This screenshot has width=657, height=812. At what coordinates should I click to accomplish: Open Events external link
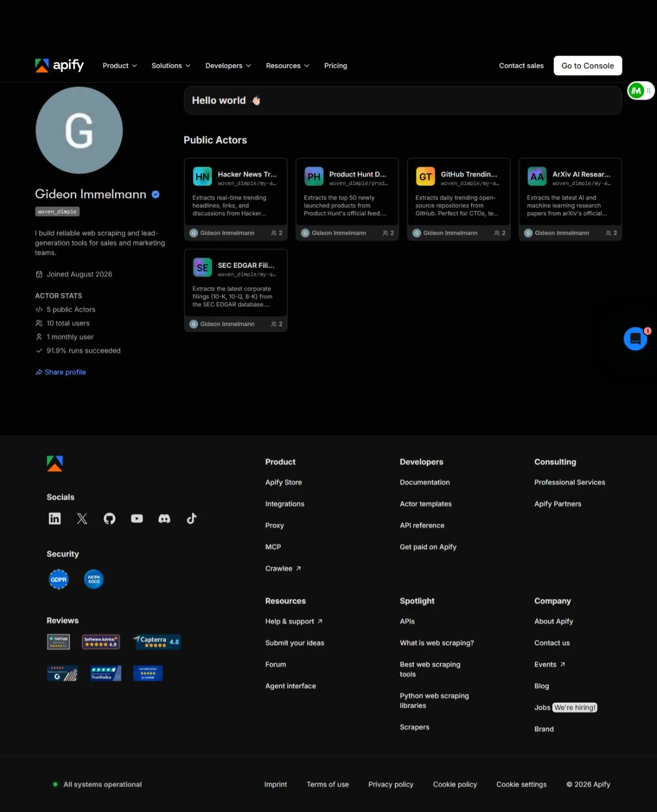(549, 664)
